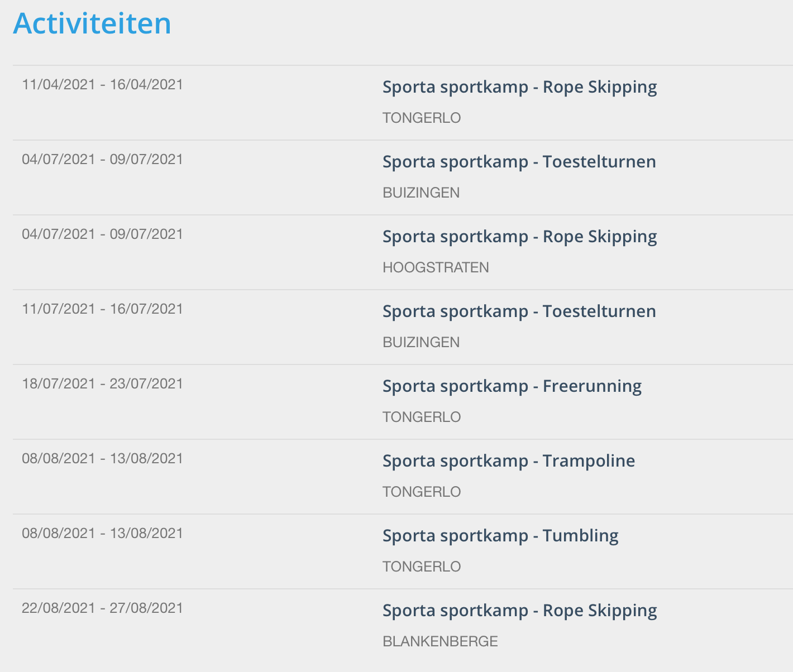Viewport: 793px width, 672px height.
Task: Open the April Rope Skipping camp in Tongerlo
Action: click(x=519, y=87)
